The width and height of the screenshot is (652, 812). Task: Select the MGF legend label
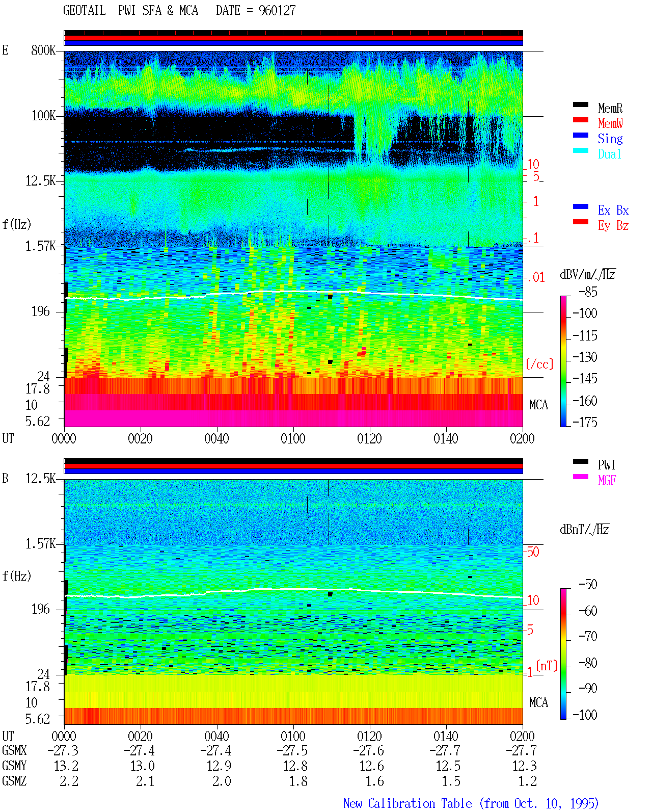pos(607,480)
